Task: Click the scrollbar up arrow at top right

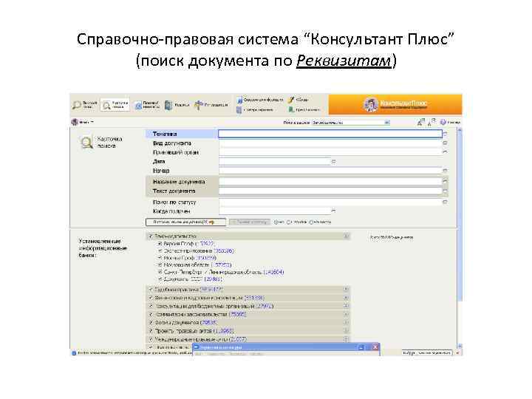Action: tap(460, 130)
